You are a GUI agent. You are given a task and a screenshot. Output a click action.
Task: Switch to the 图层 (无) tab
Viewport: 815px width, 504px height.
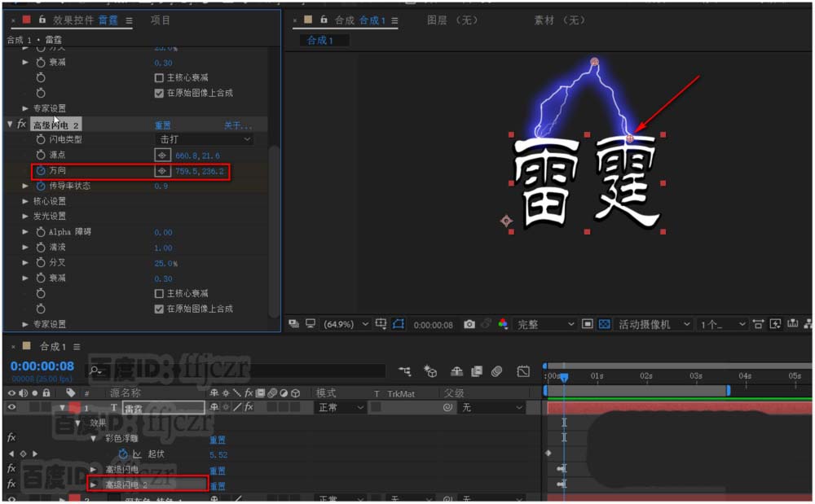click(x=452, y=20)
